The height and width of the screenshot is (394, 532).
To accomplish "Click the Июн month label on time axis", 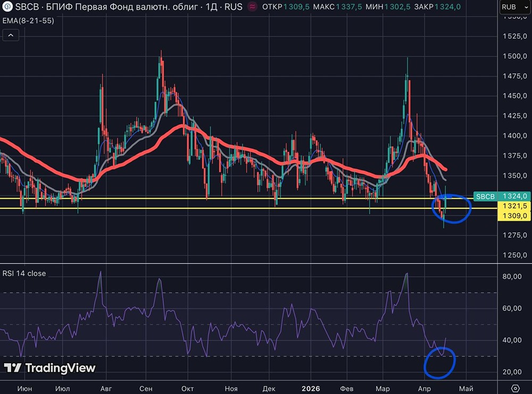I will (25, 389).
